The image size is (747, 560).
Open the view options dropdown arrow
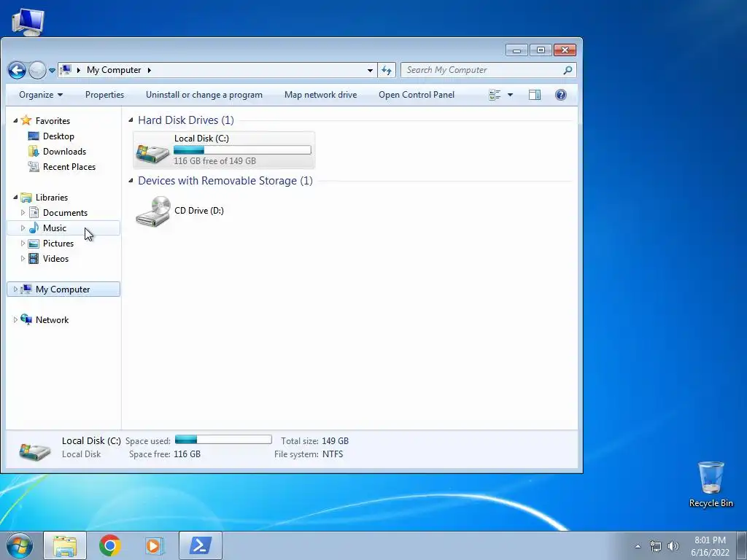coord(510,95)
